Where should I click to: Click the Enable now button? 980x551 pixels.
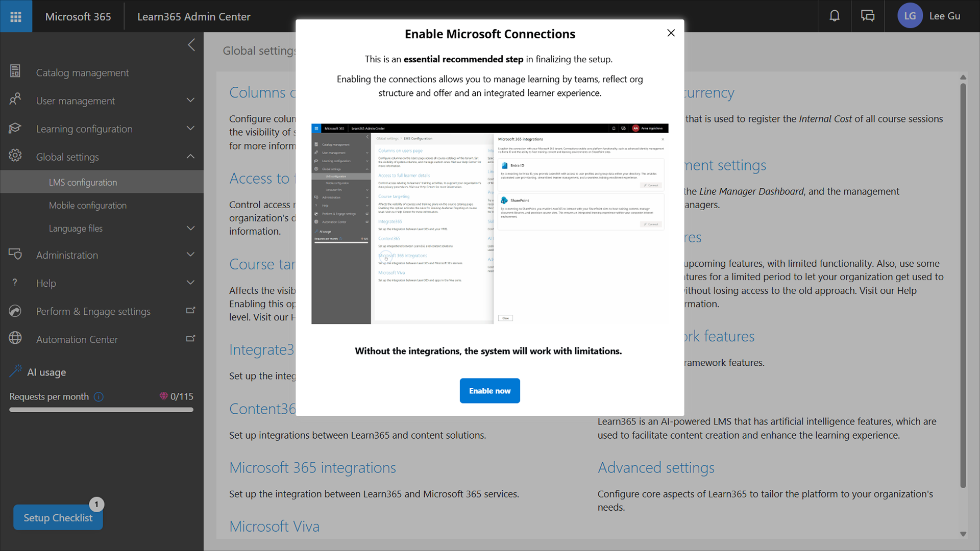[x=489, y=391]
